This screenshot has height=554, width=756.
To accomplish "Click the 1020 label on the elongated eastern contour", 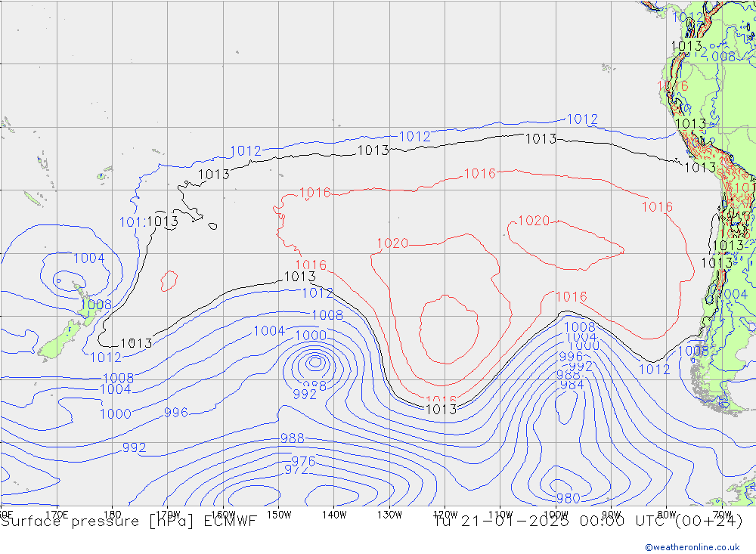I will click(534, 221).
